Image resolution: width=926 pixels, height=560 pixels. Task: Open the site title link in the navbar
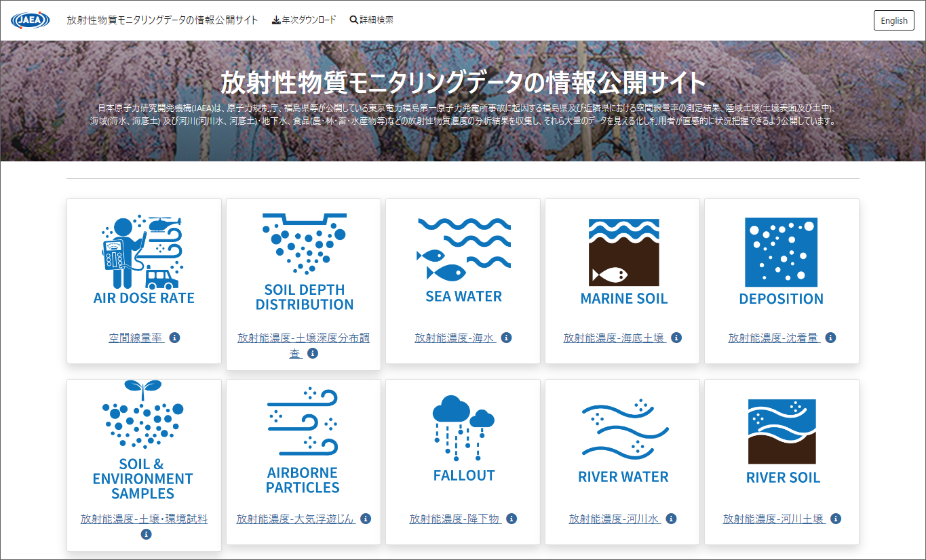(161, 20)
